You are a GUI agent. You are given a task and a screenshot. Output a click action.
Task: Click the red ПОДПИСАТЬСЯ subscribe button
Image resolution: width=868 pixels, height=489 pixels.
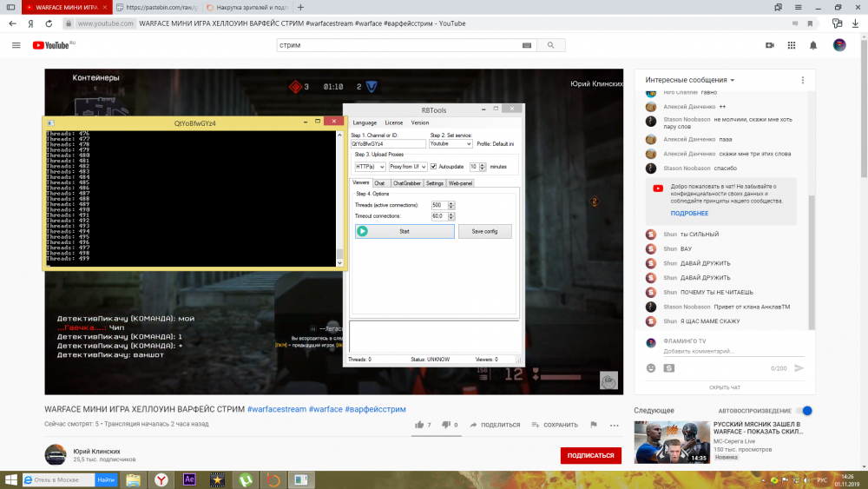(x=590, y=455)
